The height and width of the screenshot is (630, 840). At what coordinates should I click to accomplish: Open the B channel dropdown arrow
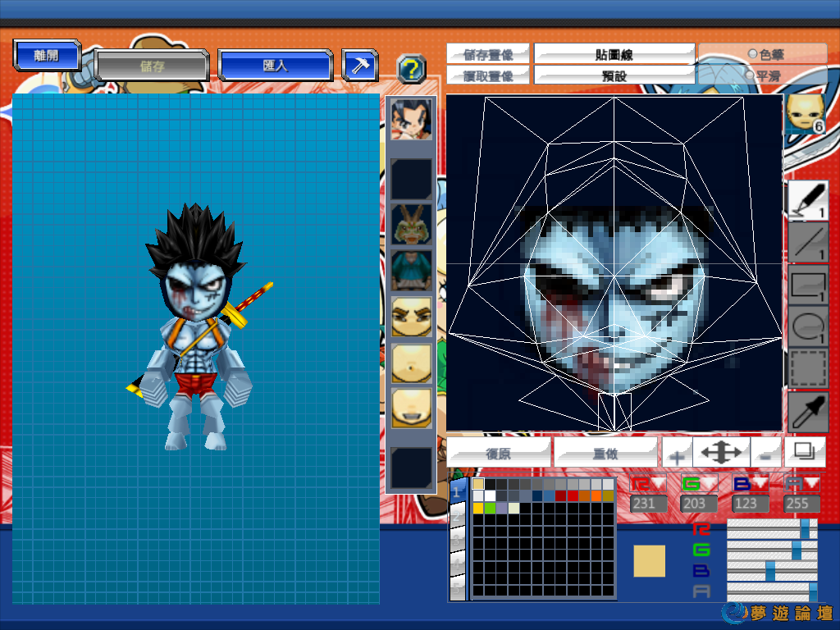(761, 483)
